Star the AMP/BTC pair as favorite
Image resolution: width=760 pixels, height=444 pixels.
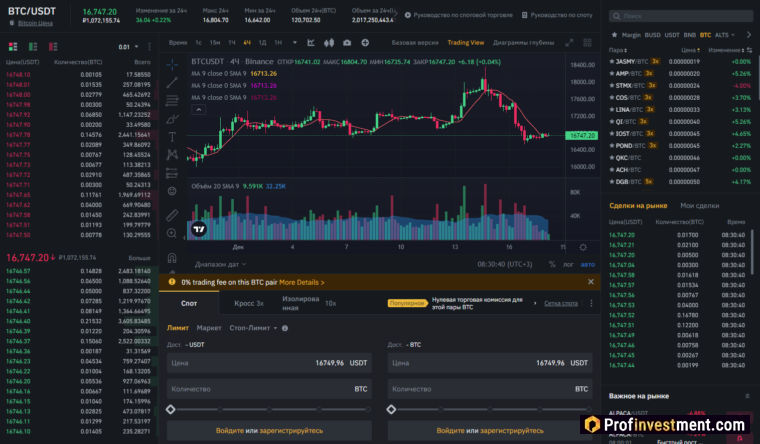click(x=612, y=74)
